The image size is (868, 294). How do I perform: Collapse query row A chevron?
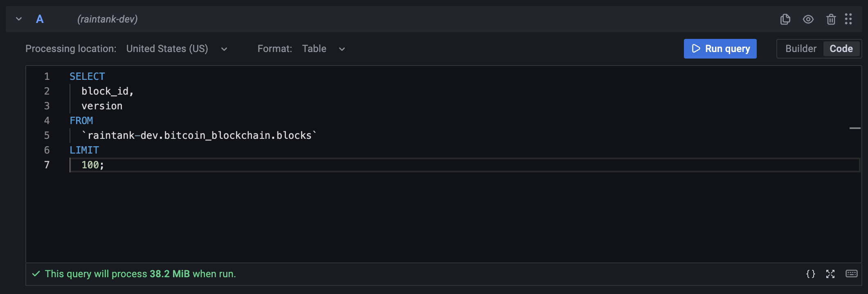19,19
